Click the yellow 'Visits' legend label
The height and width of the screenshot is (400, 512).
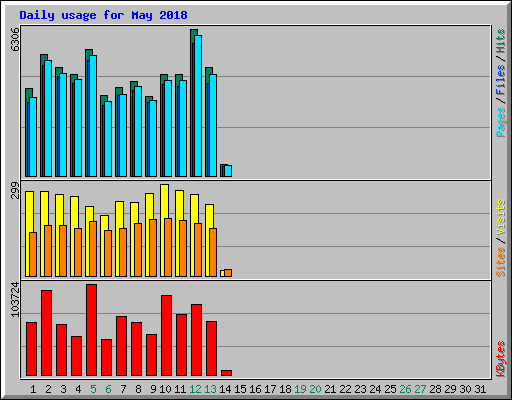coord(500,217)
